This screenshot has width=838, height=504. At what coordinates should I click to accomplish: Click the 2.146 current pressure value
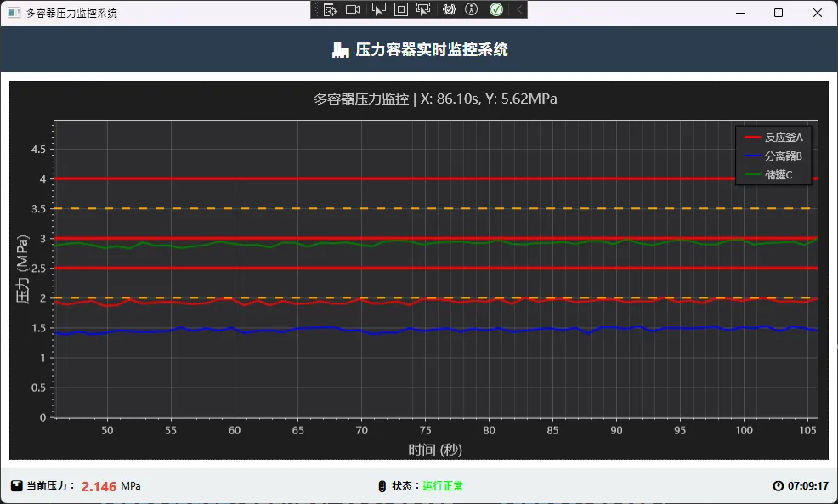point(99,486)
